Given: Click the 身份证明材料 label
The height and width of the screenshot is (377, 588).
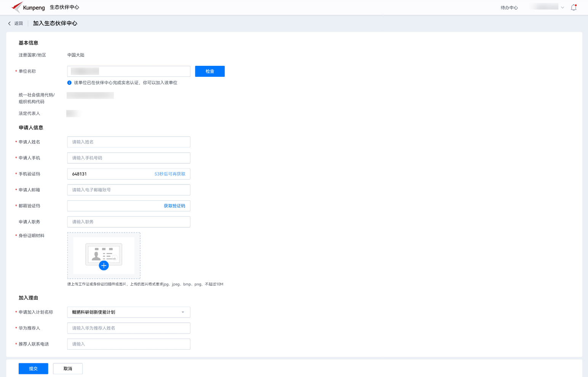Looking at the screenshot, I should 32,236.
